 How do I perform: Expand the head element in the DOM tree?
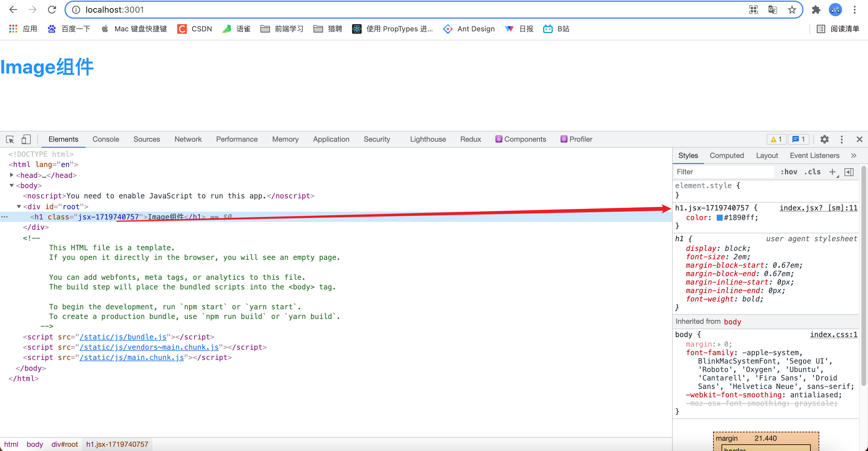[11, 175]
